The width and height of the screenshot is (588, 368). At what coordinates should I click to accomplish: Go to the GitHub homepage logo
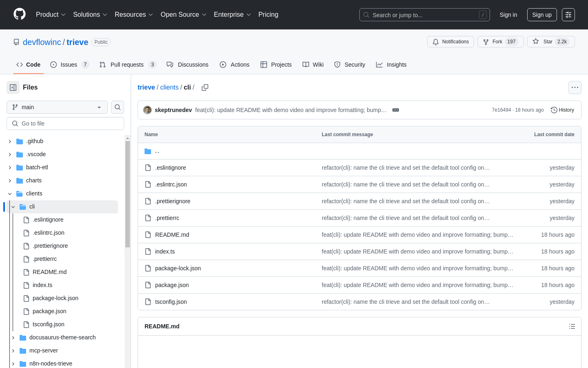coord(20,14)
